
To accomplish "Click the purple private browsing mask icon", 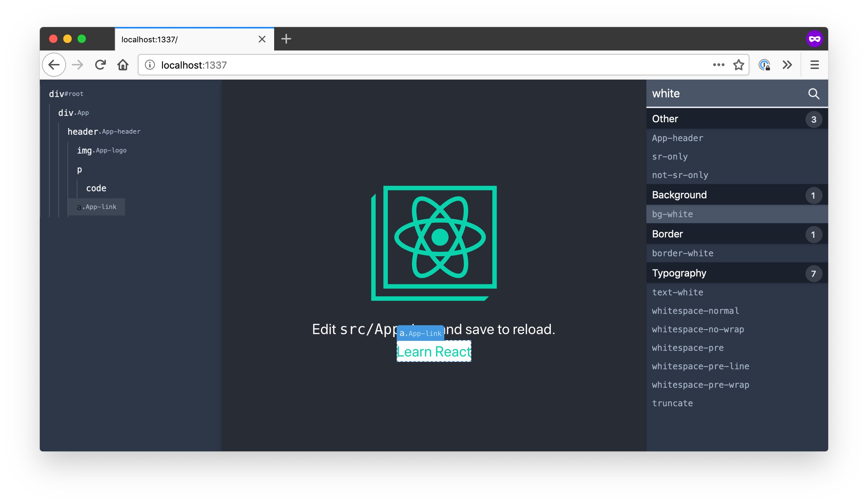I will pos(815,39).
